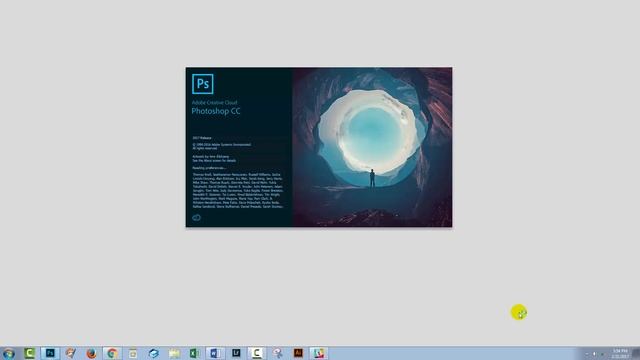Viewport: 640px width, 360px height.
Task: Launch the green Camtasia taskbar icon
Action: pos(29,353)
